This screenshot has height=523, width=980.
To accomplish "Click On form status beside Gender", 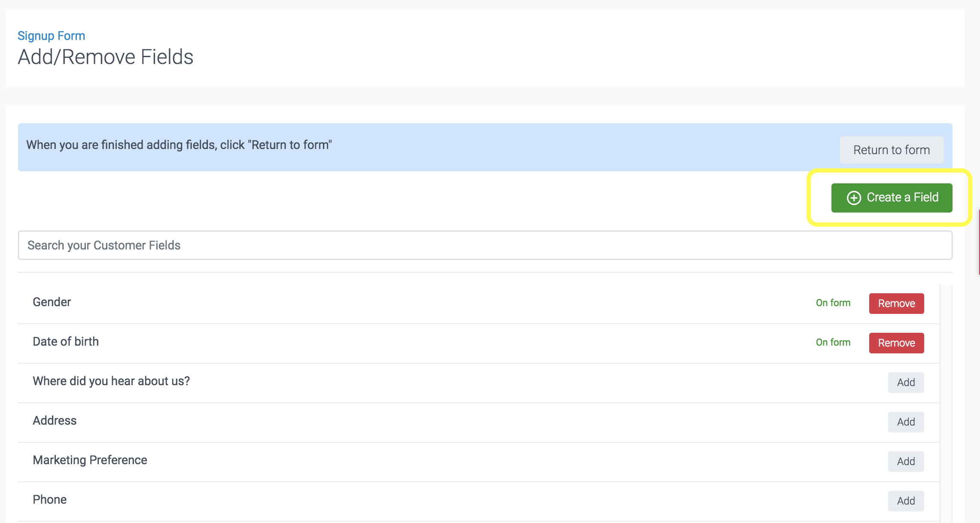I will pyautogui.click(x=833, y=303).
